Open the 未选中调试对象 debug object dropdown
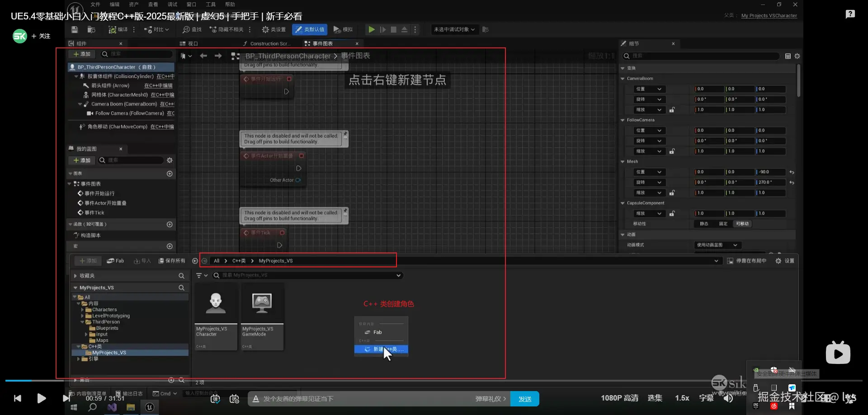 tap(454, 29)
